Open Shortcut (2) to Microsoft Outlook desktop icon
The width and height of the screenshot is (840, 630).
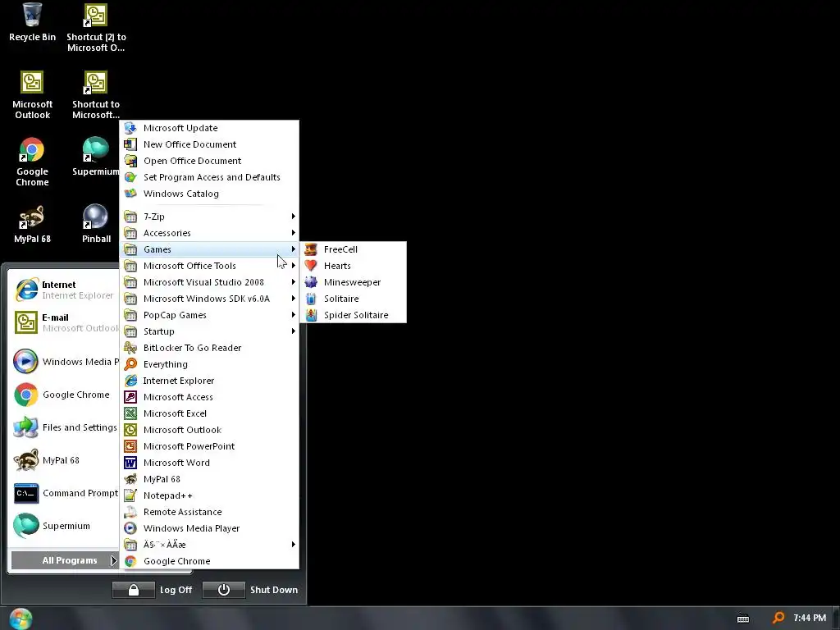pos(96,27)
